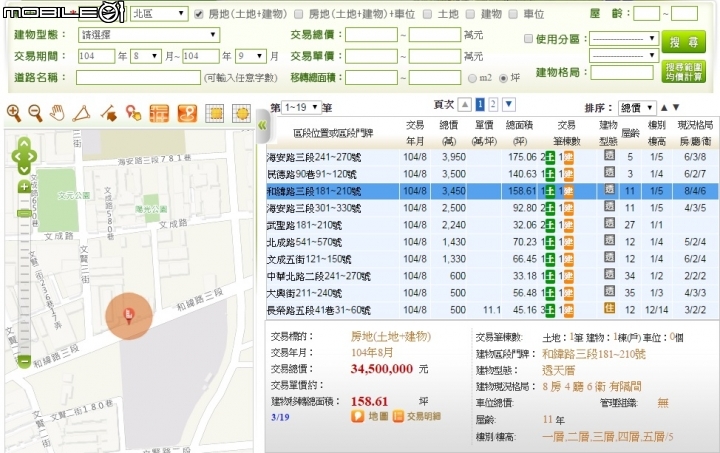Choose the polygon triangle drawing tool
The image size is (720, 453).
81,113
